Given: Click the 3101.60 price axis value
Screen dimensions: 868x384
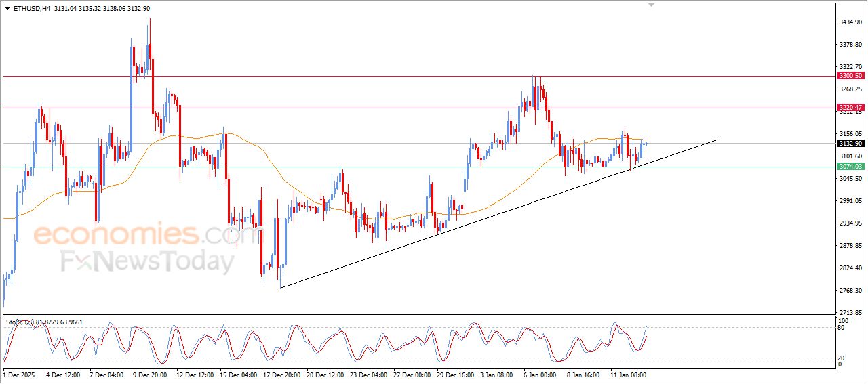Looking at the screenshot, I should click(x=850, y=156).
